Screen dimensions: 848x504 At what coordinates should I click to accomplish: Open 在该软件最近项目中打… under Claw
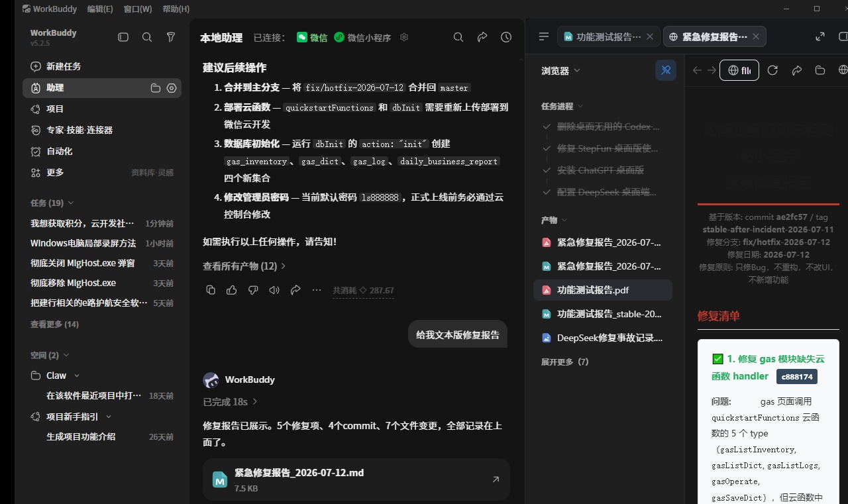pos(110,395)
